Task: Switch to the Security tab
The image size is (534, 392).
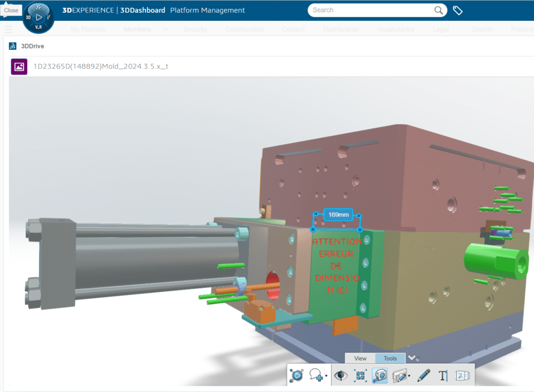Action: click(195, 29)
